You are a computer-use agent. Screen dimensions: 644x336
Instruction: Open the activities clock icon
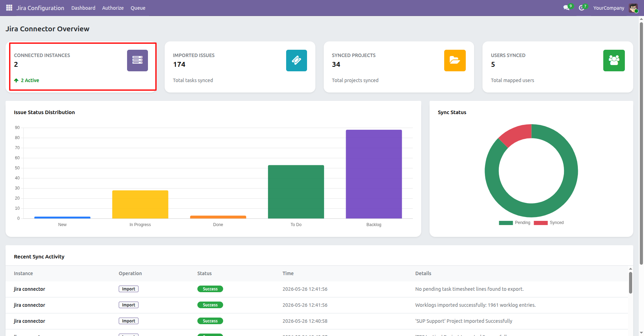point(582,8)
